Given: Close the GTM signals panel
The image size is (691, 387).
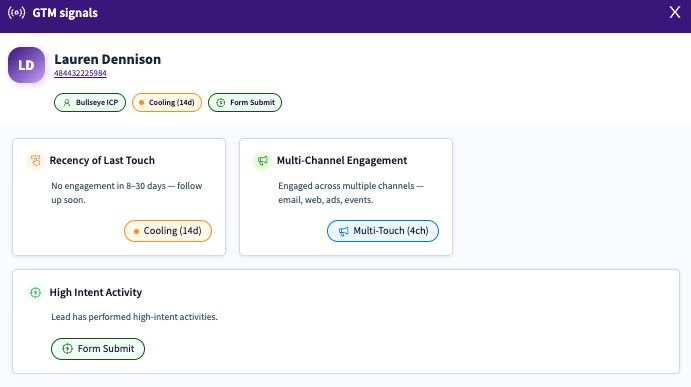Looking at the screenshot, I should [675, 12].
